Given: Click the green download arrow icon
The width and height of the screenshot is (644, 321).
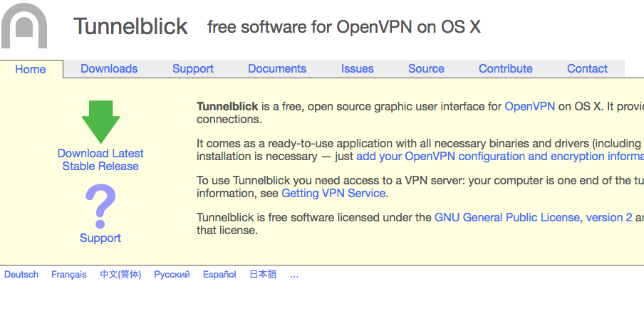Looking at the screenshot, I should point(100,122).
